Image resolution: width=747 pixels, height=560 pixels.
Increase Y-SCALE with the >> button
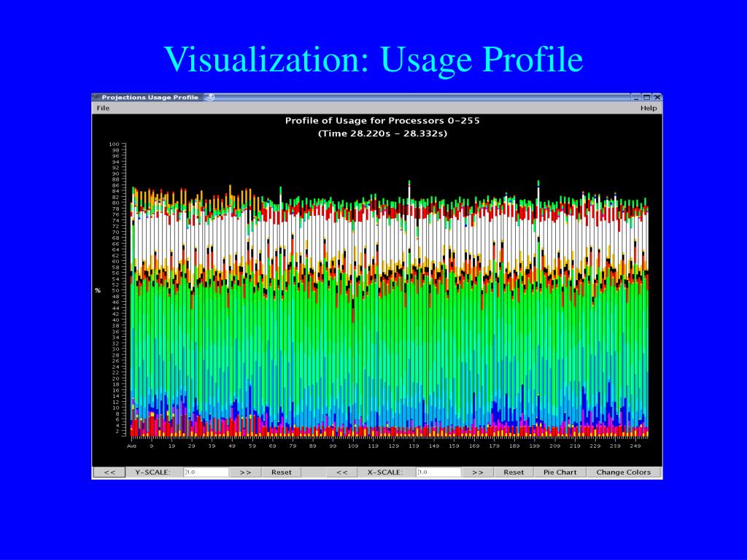[245, 472]
